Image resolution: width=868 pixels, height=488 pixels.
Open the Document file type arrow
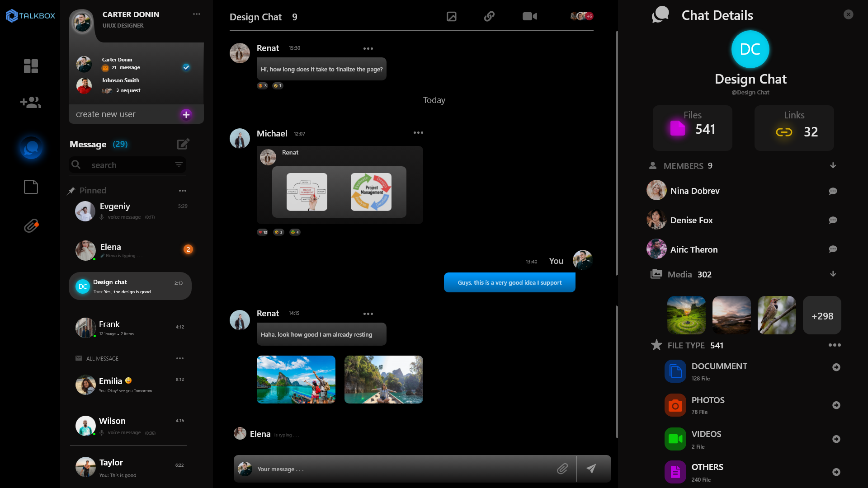836,367
